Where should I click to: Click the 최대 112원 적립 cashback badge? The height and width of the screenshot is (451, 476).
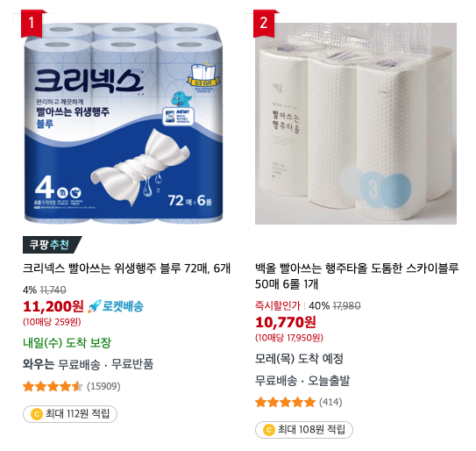(x=70, y=413)
